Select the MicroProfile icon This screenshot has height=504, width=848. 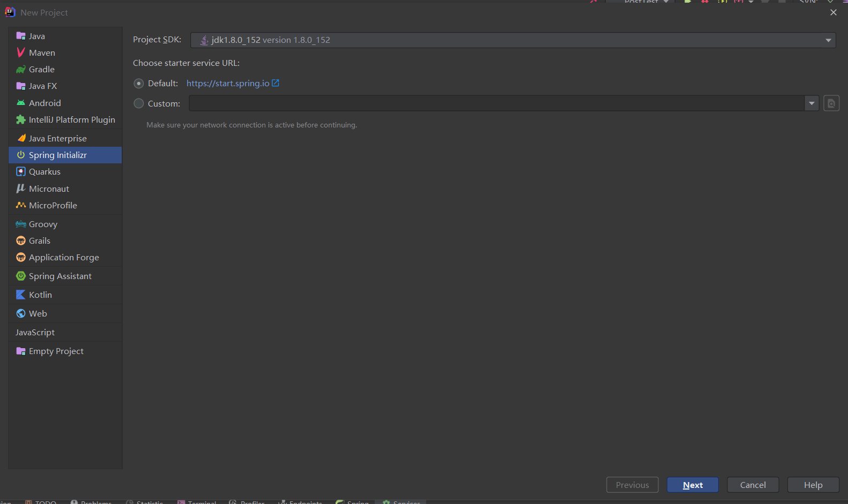pos(21,205)
